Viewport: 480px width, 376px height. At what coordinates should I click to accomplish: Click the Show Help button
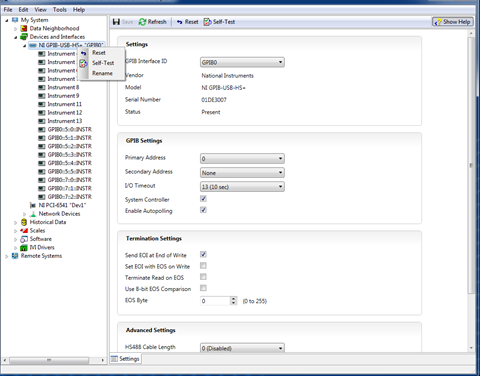tap(453, 22)
